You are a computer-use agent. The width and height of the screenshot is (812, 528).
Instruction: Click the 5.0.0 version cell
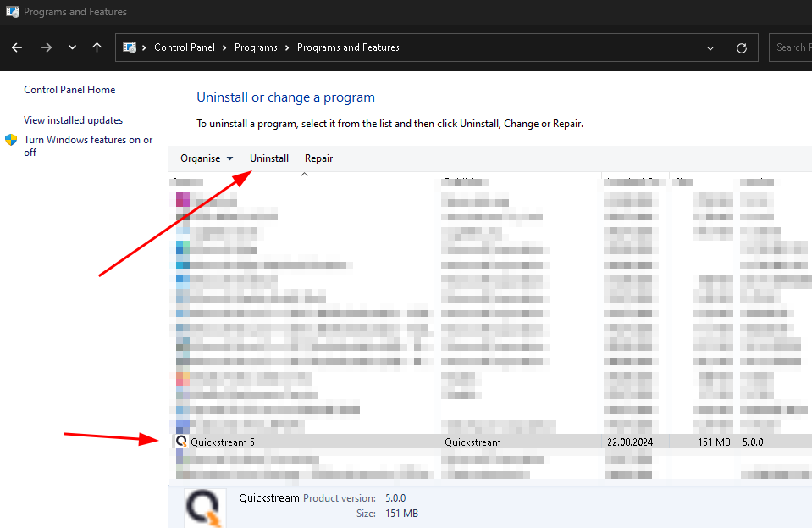pyautogui.click(x=753, y=442)
